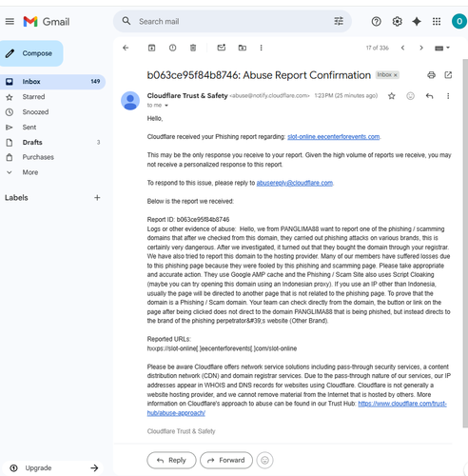Viewport: 468px width, 476px height.
Task: Click the Abuse Report Confirmation subject line
Action: [259, 75]
